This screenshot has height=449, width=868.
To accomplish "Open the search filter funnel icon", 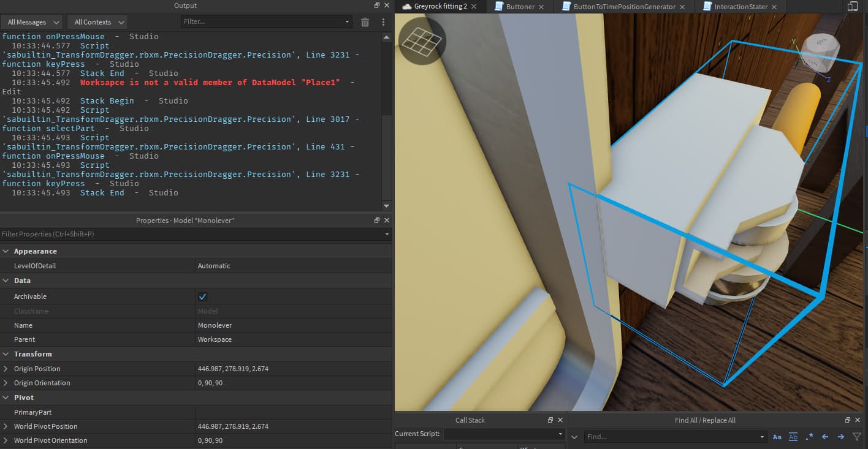I will click(856, 437).
